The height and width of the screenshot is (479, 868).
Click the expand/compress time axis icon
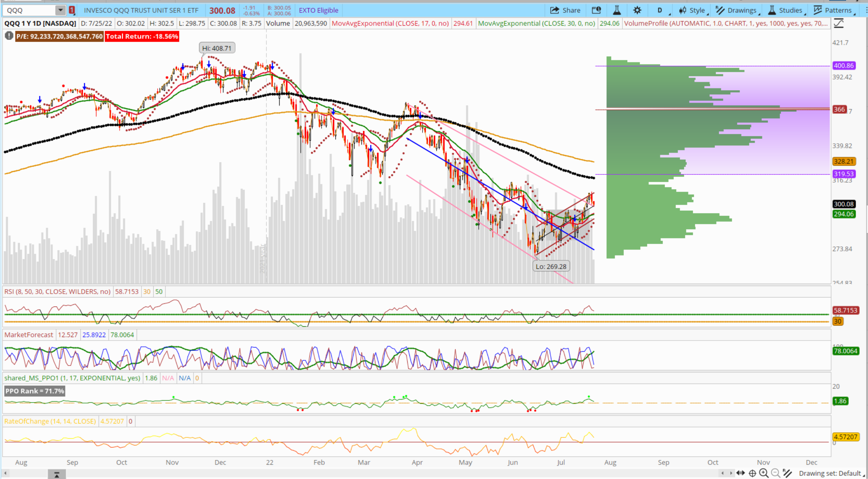click(741, 473)
